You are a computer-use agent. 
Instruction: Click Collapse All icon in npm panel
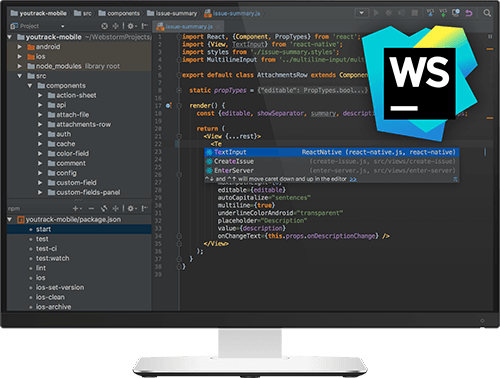tap(115, 208)
